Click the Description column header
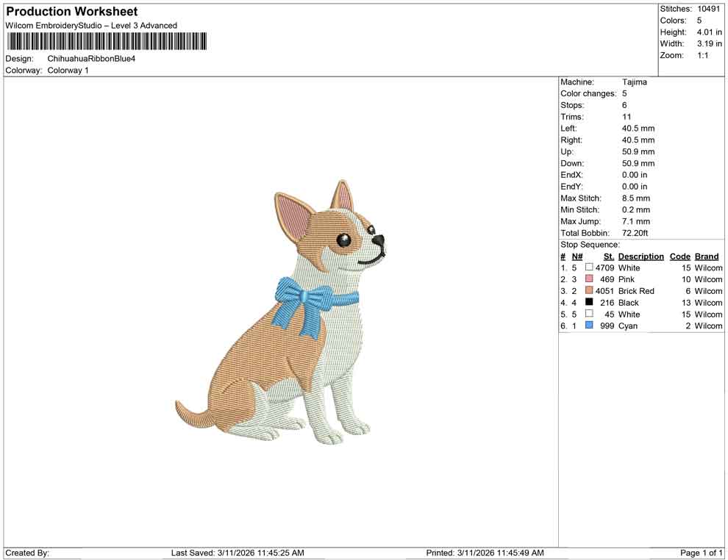This screenshot has height=560, width=728. pos(640,256)
